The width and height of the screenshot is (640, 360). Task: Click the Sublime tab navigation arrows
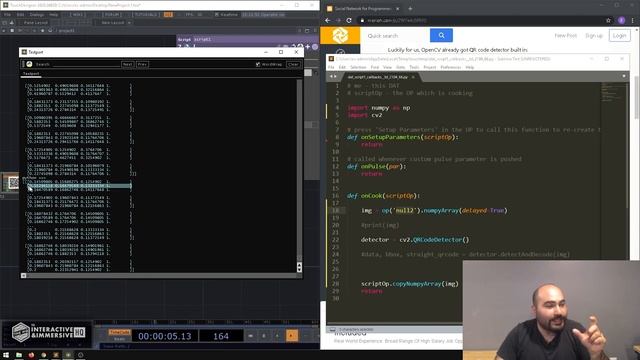(333, 76)
